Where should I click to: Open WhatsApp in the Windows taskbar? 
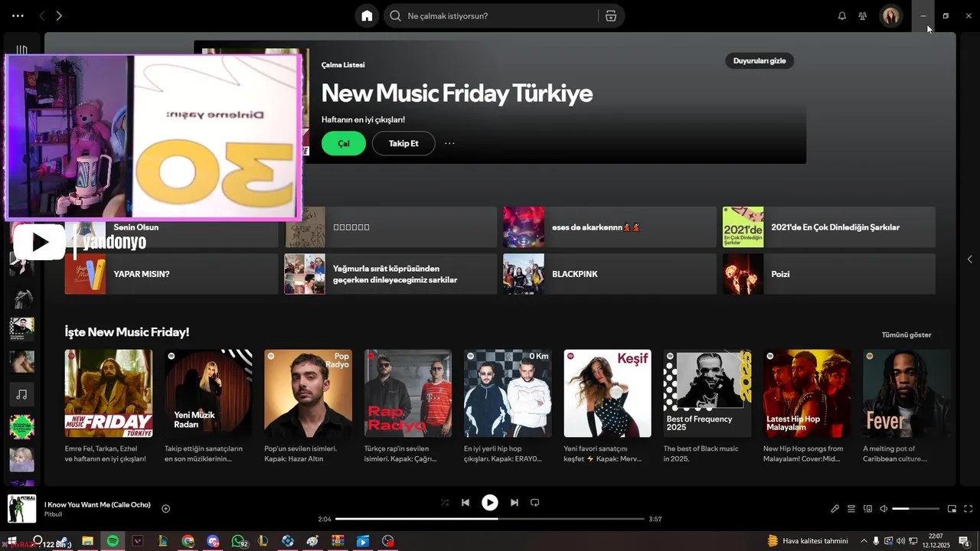point(238,541)
